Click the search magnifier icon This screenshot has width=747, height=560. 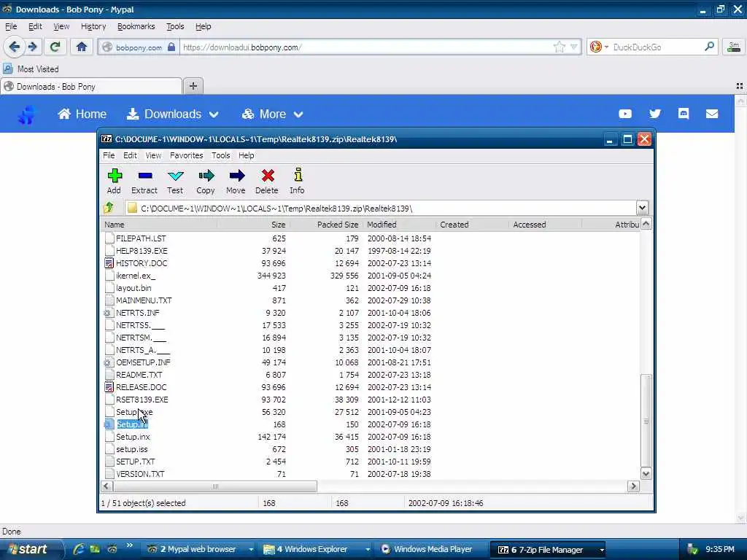click(709, 47)
